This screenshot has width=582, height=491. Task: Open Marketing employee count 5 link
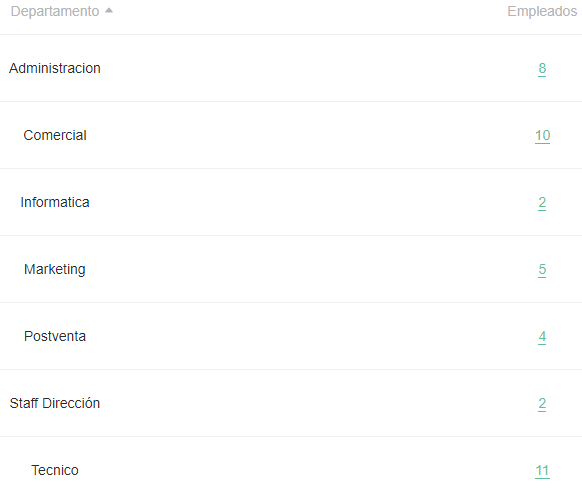(542, 269)
